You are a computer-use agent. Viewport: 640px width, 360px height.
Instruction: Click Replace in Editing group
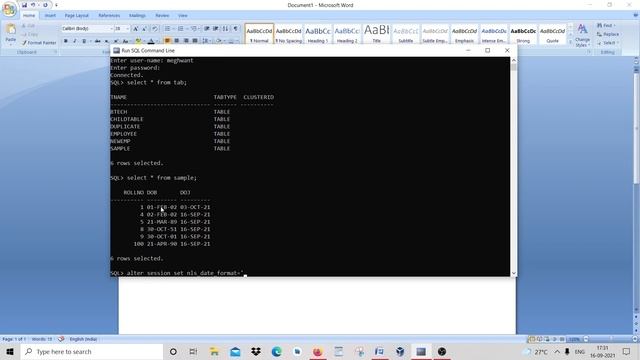point(608,34)
